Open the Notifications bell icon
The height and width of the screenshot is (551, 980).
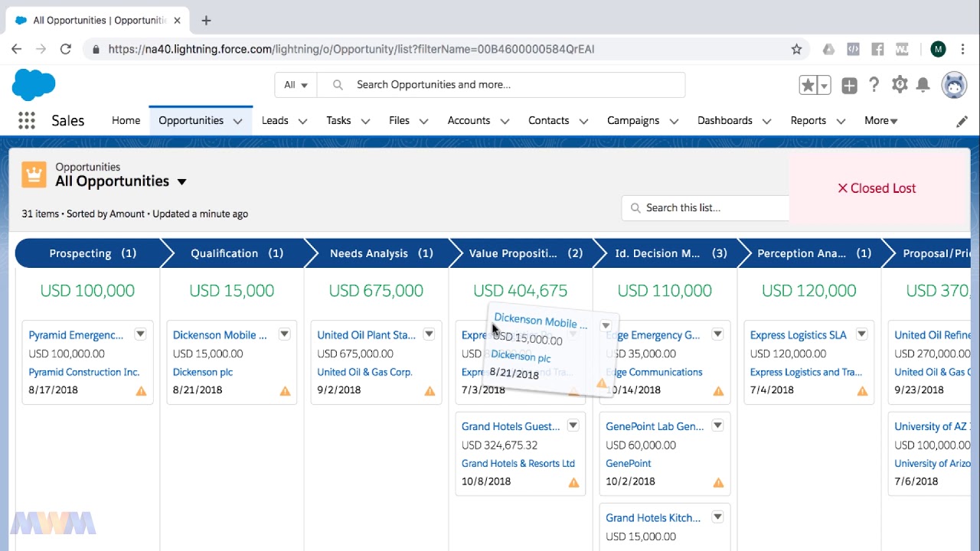coord(923,85)
